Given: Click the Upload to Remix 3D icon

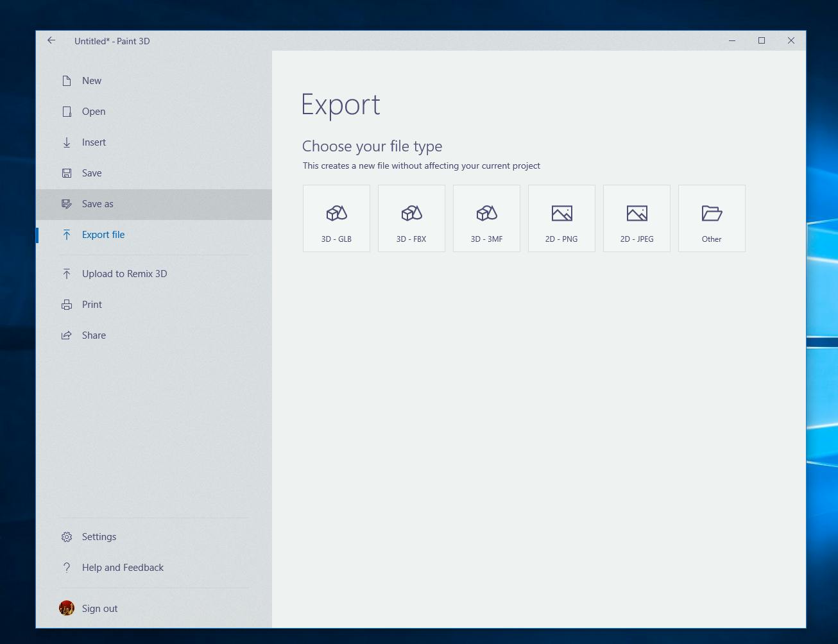Looking at the screenshot, I should click(x=67, y=274).
